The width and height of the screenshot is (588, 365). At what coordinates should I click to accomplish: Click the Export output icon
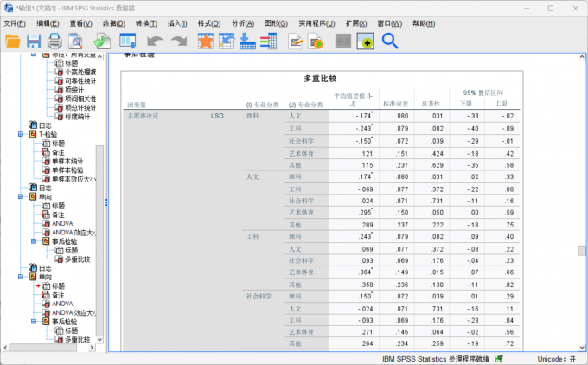pos(102,41)
